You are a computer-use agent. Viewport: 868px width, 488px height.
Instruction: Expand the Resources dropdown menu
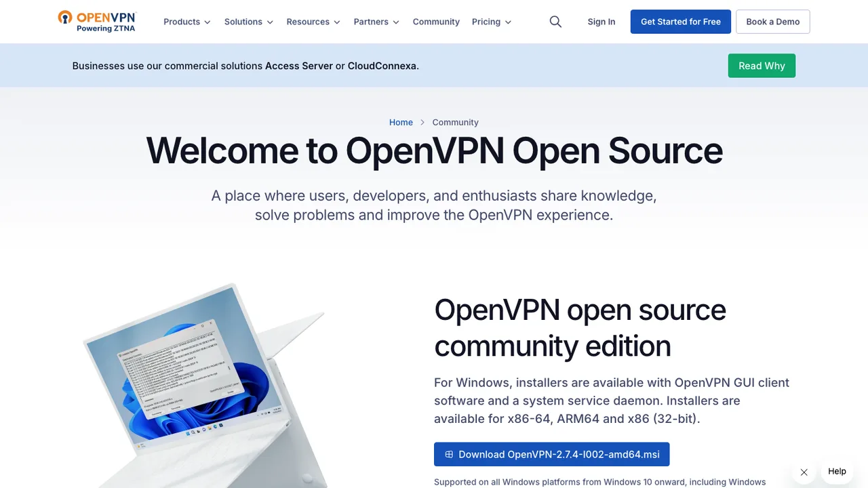[313, 22]
